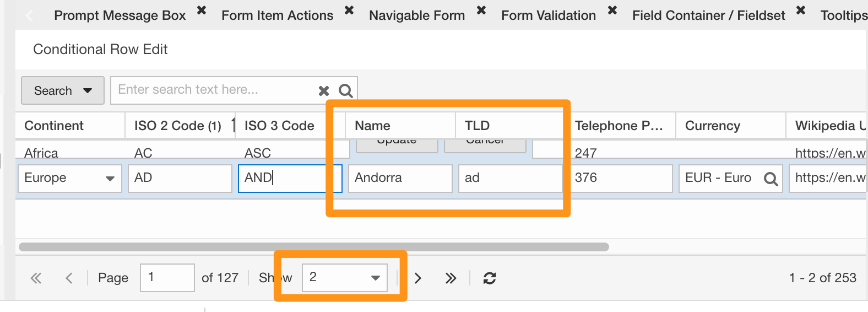Refresh the grid data
Viewport: 868px width, 312px height.
pos(490,278)
